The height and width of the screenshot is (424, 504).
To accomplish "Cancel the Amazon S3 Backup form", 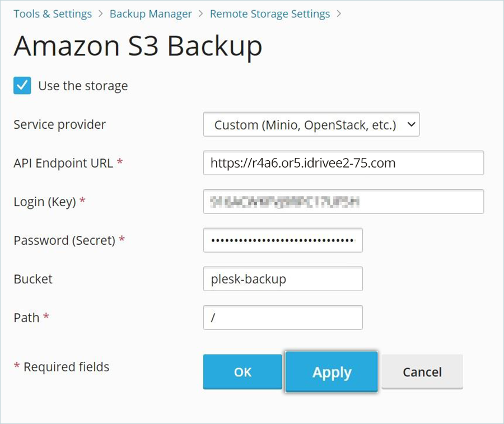I will 422,372.
